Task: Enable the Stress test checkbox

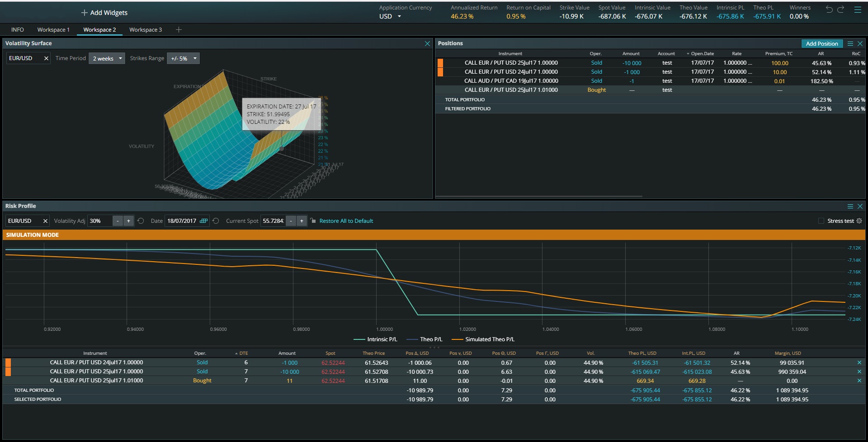Action: [821, 221]
